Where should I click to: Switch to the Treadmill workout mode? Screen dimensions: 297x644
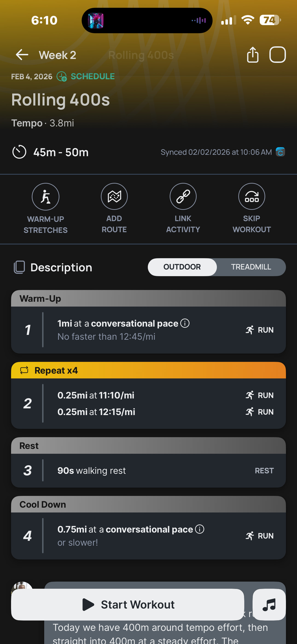[x=251, y=267]
